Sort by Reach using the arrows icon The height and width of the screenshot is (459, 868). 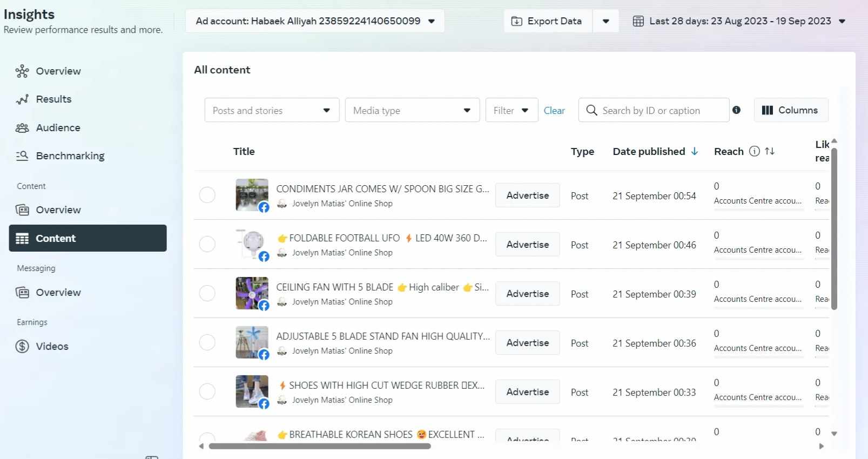pyautogui.click(x=770, y=152)
